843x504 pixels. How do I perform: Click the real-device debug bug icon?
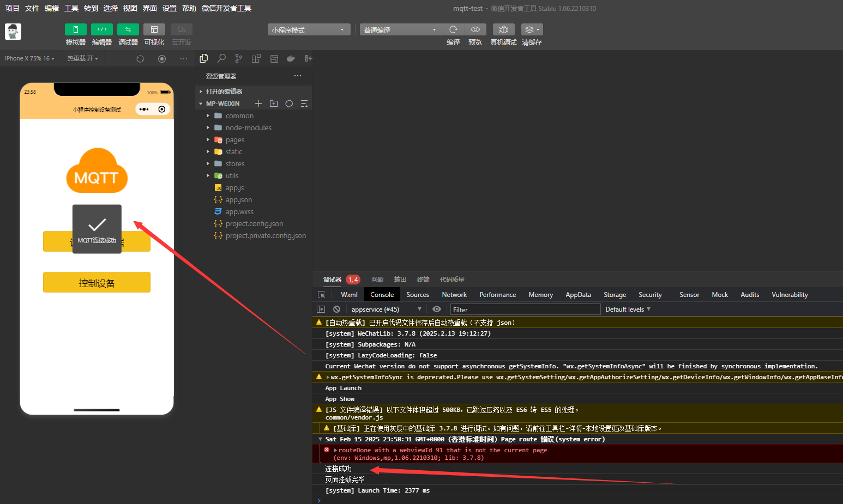point(503,29)
